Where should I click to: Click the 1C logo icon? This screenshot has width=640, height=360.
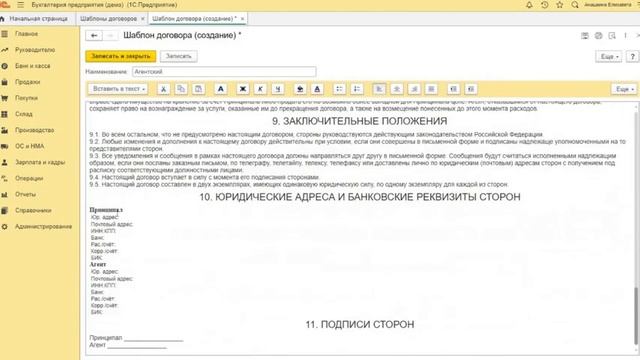click(5, 5)
